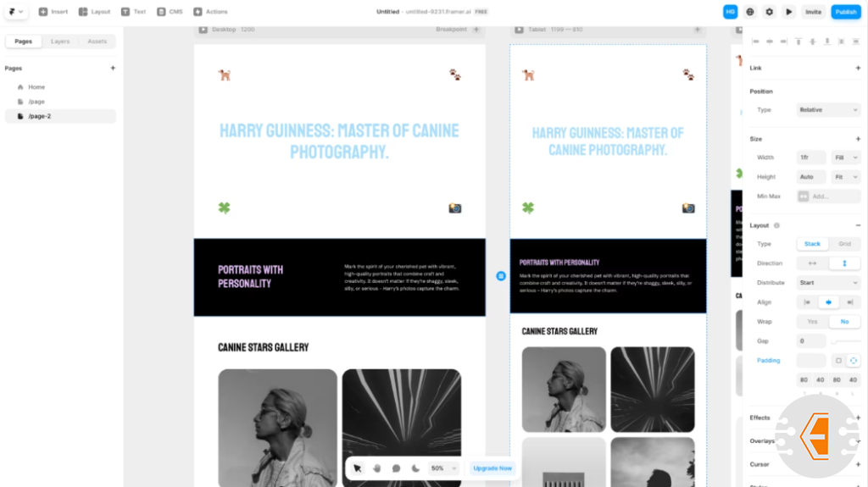Select the hand pan tool
The width and height of the screenshot is (868, 487).
377,468
